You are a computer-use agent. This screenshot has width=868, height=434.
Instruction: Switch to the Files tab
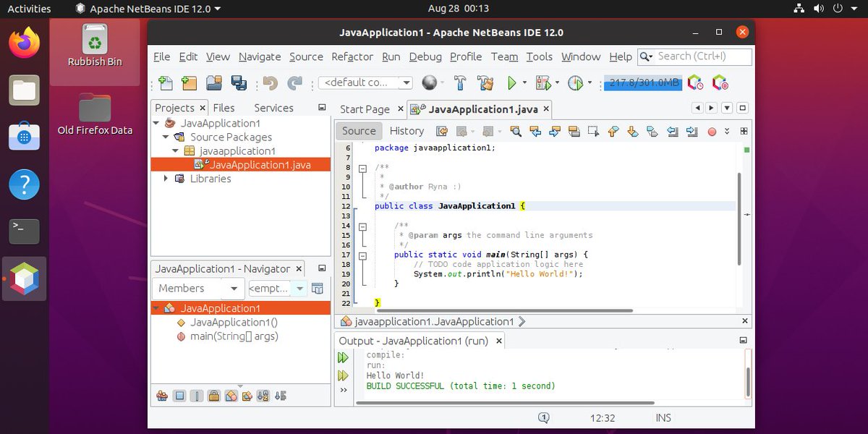pos(224,108)
